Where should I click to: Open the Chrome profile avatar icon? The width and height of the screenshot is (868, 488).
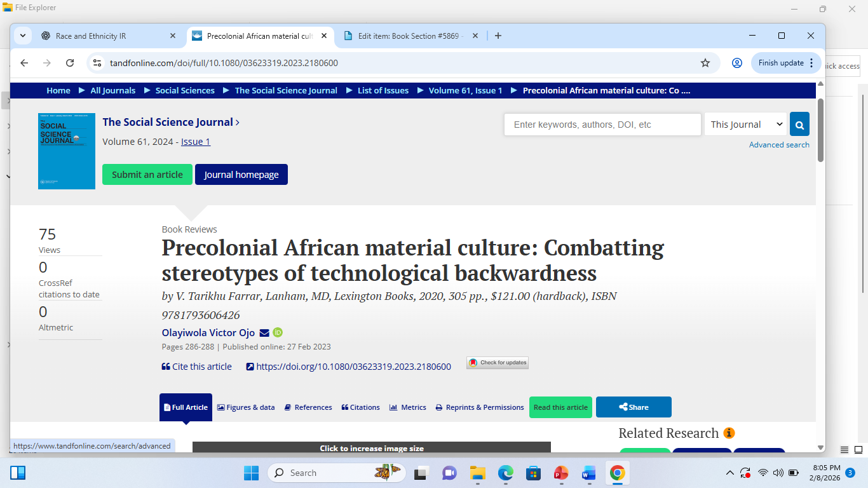point(736,63)
